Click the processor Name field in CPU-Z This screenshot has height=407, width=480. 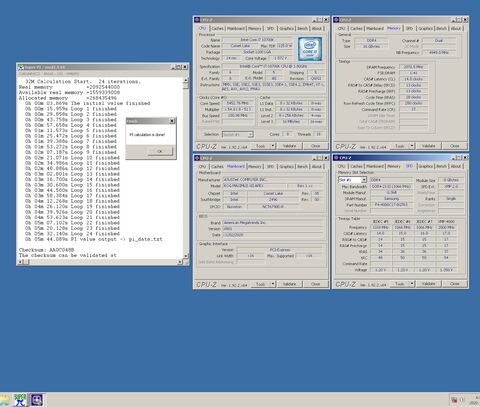[257, 40]
